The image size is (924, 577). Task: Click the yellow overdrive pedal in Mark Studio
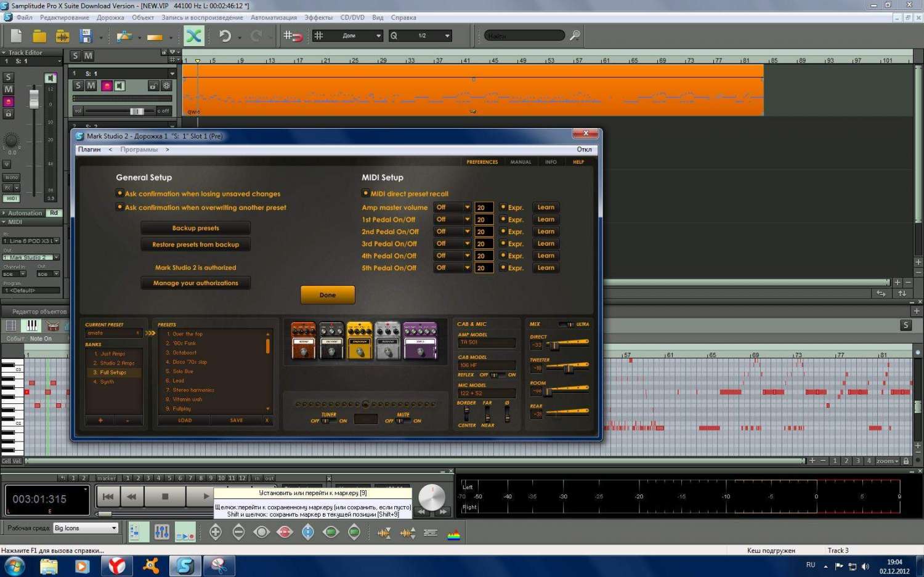359,340
